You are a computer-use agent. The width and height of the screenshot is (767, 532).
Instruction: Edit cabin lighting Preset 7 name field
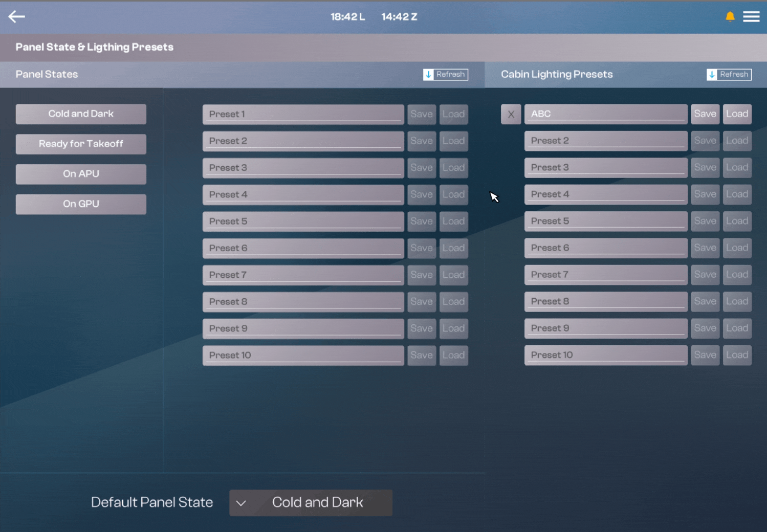pos(606,275)
